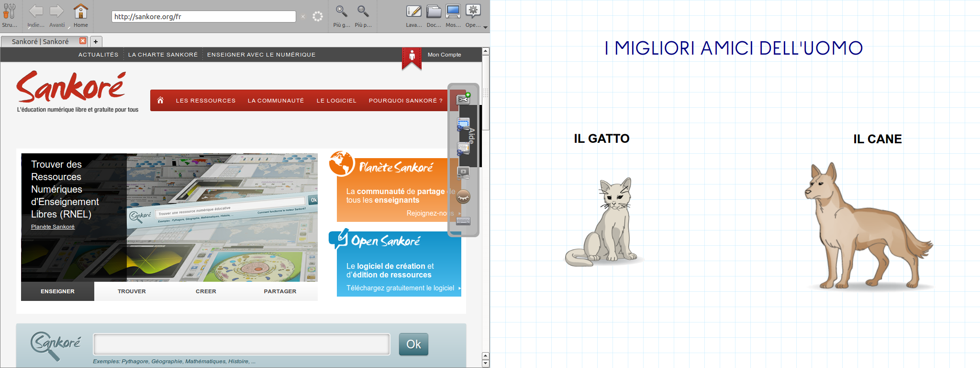Viewport: 980px width, 368px height.
Task: Select the IL CANE label
Action: [x=878, y=139]
